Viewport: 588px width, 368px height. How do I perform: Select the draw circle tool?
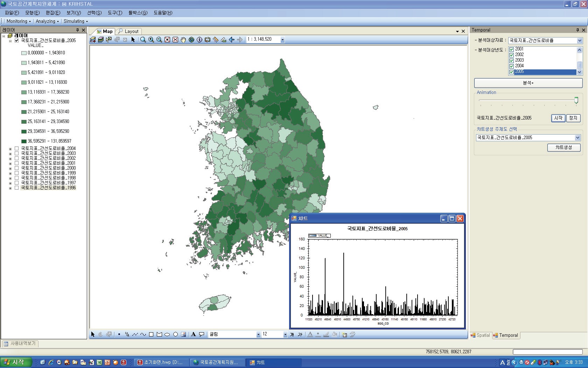175,334
